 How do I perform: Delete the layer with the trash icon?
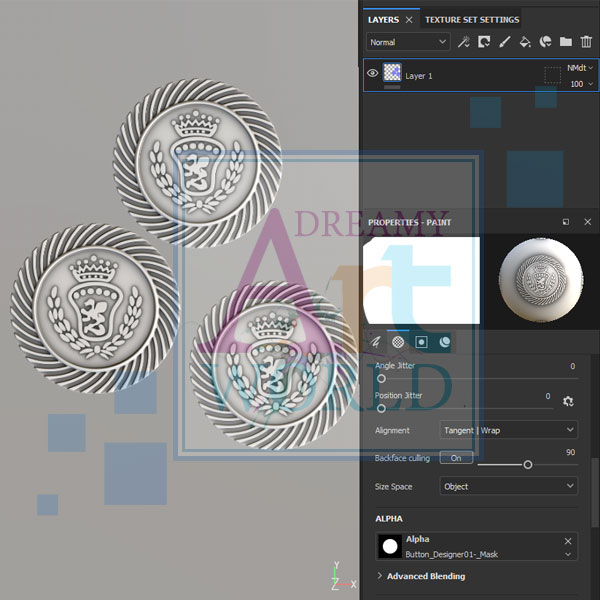coord(586,42)
